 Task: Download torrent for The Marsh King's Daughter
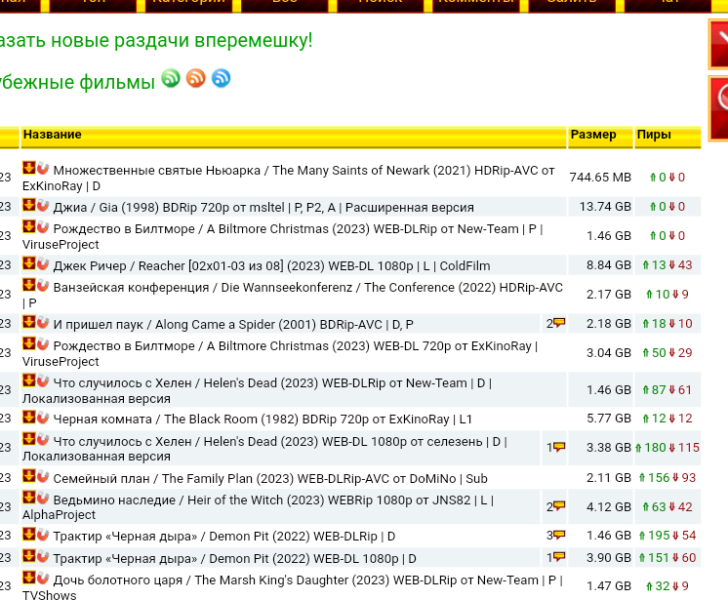29,577
